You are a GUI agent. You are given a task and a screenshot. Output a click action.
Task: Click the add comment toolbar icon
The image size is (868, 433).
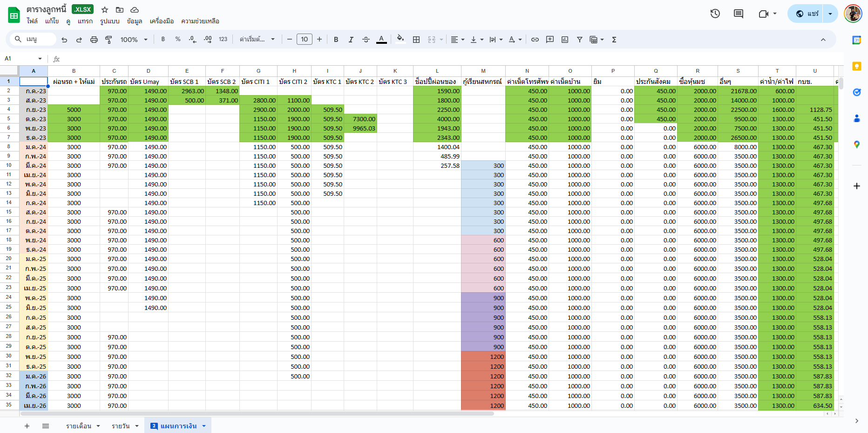(550, 40)
